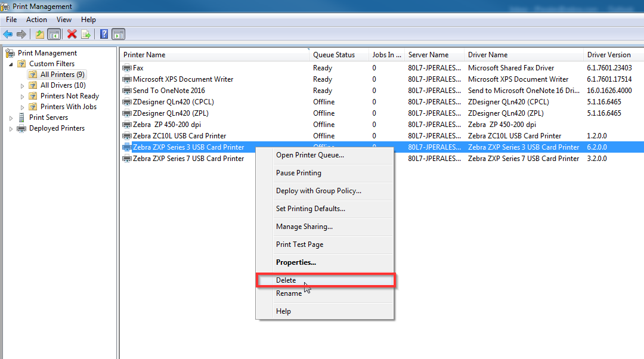
Task: Sort by Driver Name column header
Action: tap(524, 55)
